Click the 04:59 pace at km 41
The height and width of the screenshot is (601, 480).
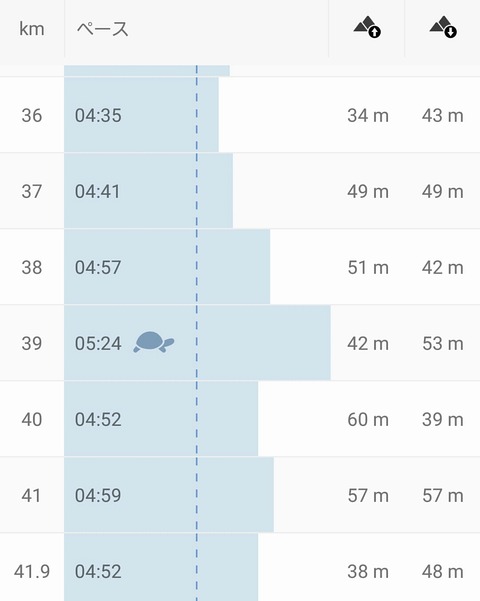(98, 495)
